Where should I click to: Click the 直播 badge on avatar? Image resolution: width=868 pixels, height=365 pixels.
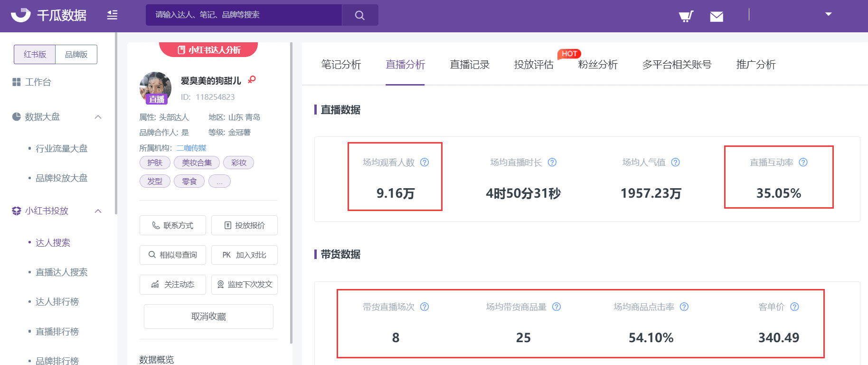tap(156, 99)
